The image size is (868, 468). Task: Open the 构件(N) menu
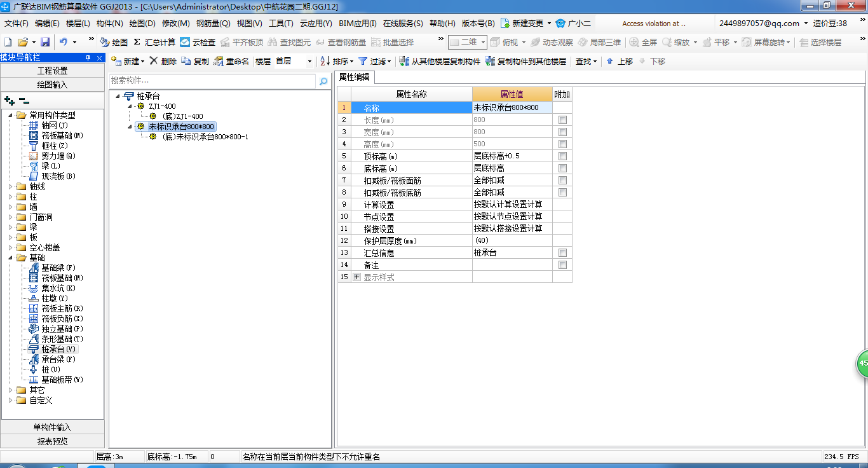pos(109,23)
